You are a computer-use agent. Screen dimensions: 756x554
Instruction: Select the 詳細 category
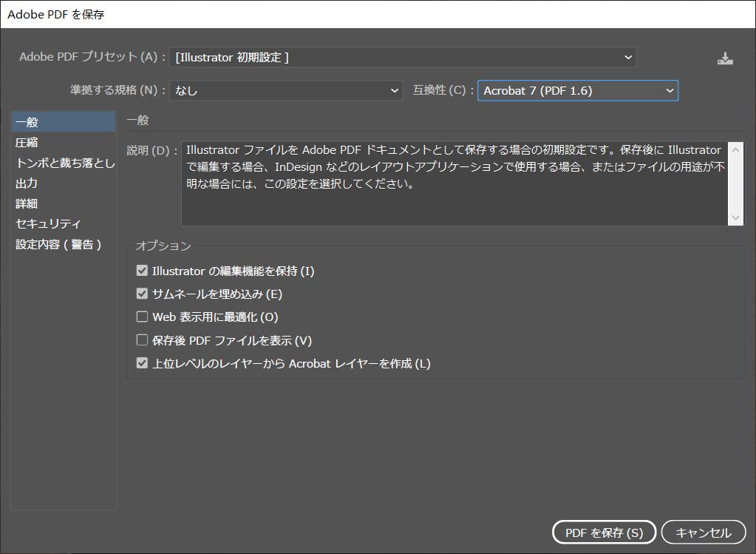click(x=63, y=203)
